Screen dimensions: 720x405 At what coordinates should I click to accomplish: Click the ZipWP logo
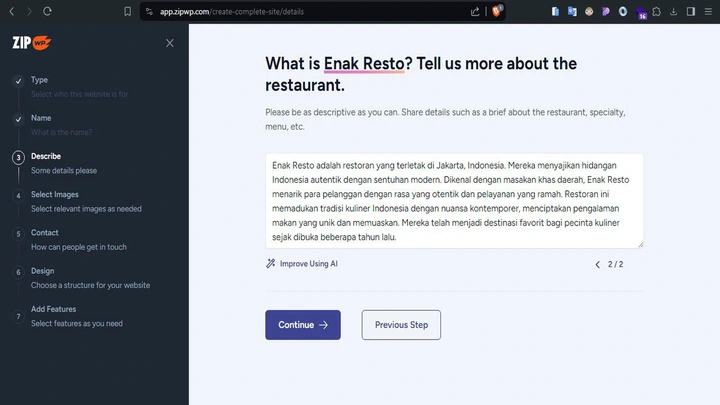click(32, 43)
